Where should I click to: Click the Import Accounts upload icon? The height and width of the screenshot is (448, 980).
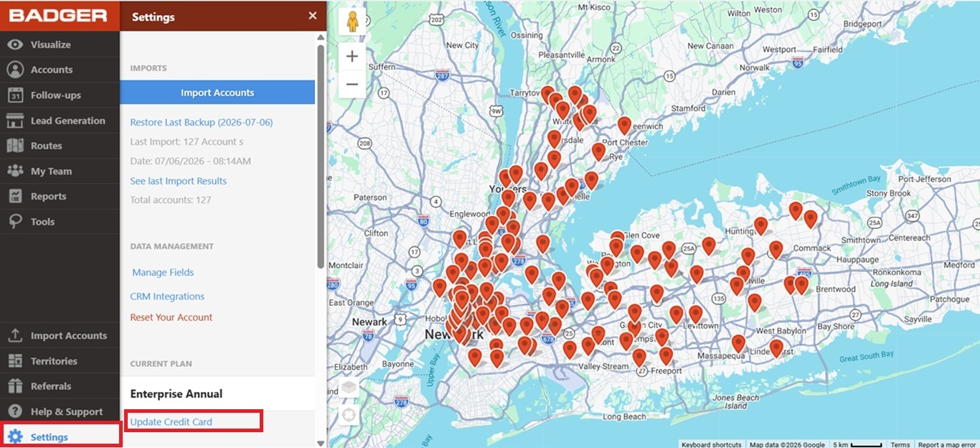point(15,335)
